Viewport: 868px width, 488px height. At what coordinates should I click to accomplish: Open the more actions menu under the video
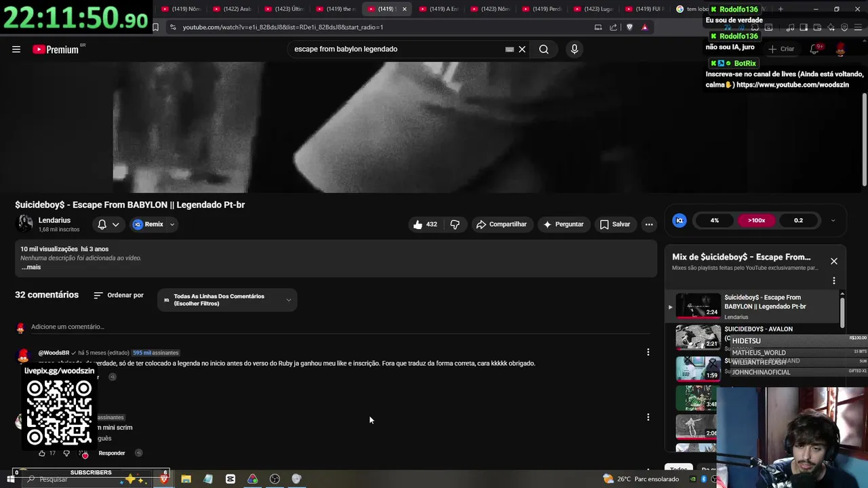click(649, 224)
